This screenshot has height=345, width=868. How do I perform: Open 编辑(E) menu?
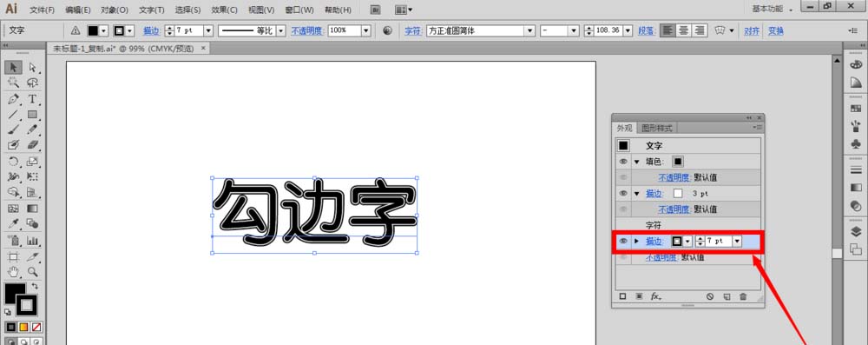point(78,10)
